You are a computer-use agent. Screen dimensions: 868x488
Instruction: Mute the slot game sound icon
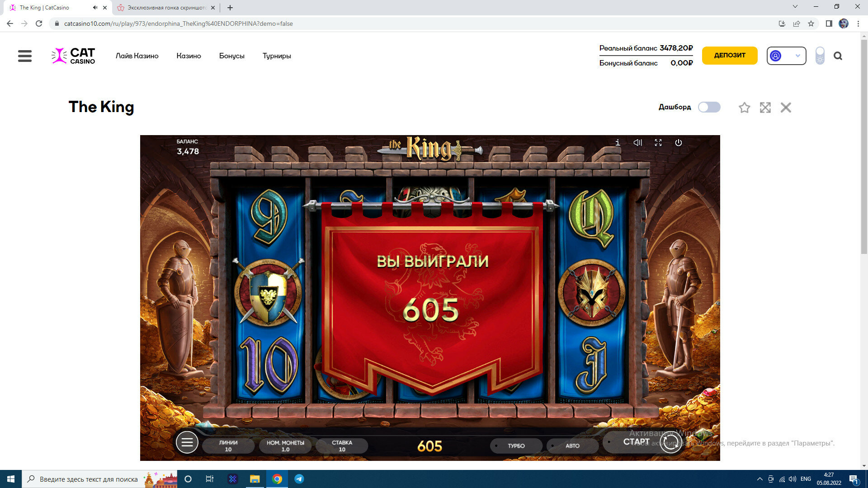point(638,143)
